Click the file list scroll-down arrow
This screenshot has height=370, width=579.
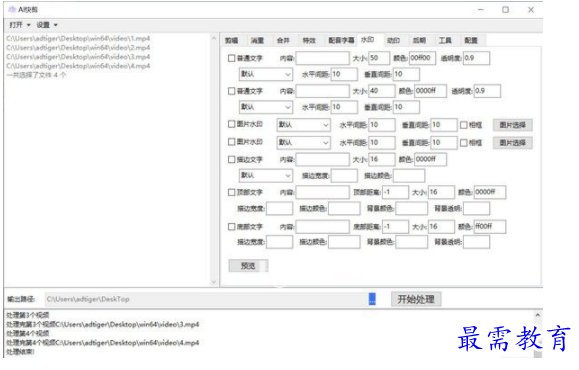tap(214, 282)
